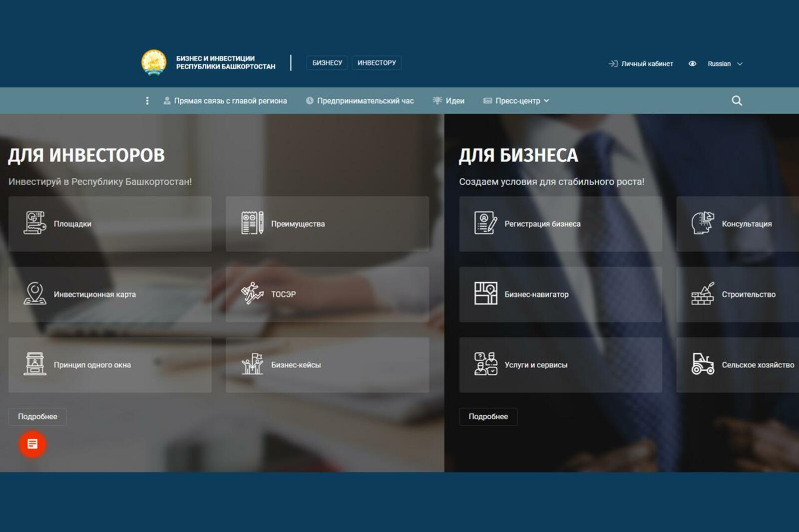This screenshot has width=799, height=532.
Task: Click the lightbulb icon beside Идеи
Action: (x=437, y=101)
